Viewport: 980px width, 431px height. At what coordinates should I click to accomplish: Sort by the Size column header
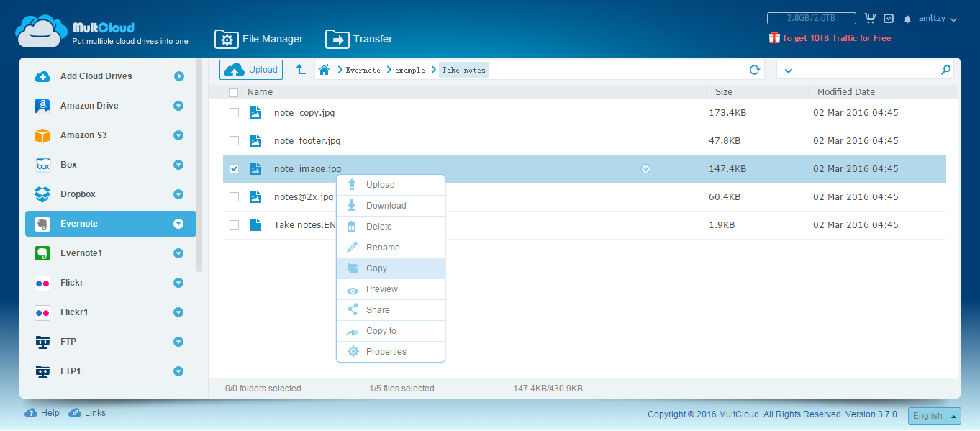click(724, 92)
